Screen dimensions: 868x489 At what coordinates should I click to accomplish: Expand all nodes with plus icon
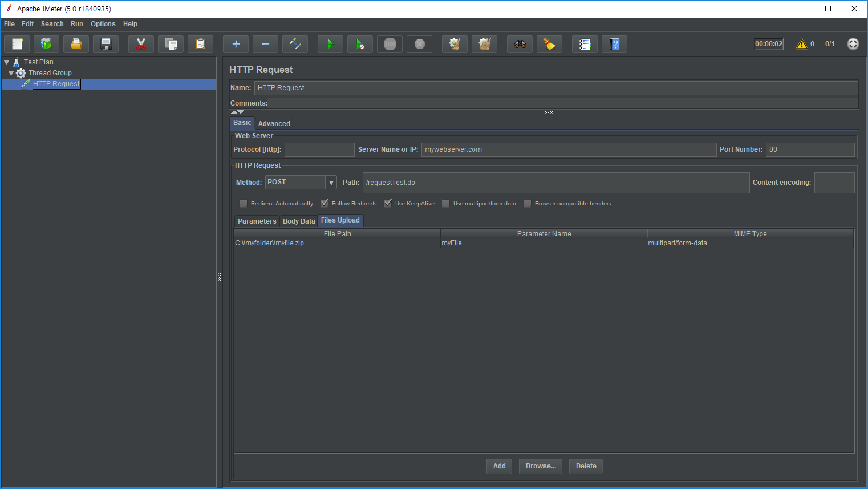click(236, 44)
